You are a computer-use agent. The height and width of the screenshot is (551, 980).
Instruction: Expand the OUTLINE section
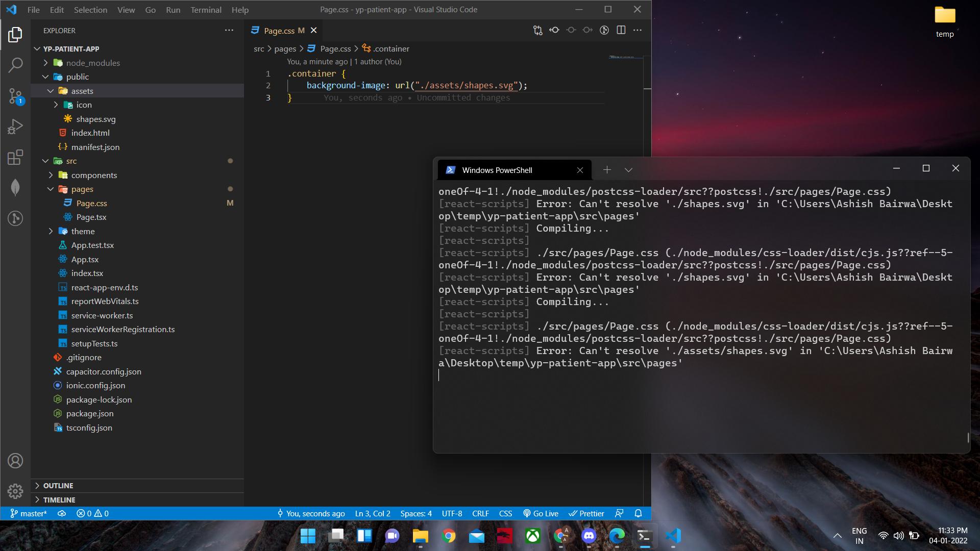point(137,486)
